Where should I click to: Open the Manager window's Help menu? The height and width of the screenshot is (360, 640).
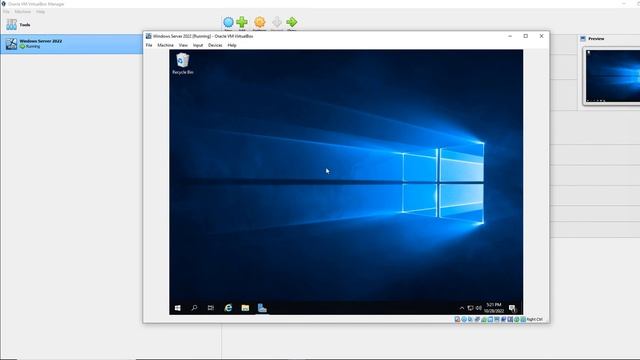pos(40,12)
